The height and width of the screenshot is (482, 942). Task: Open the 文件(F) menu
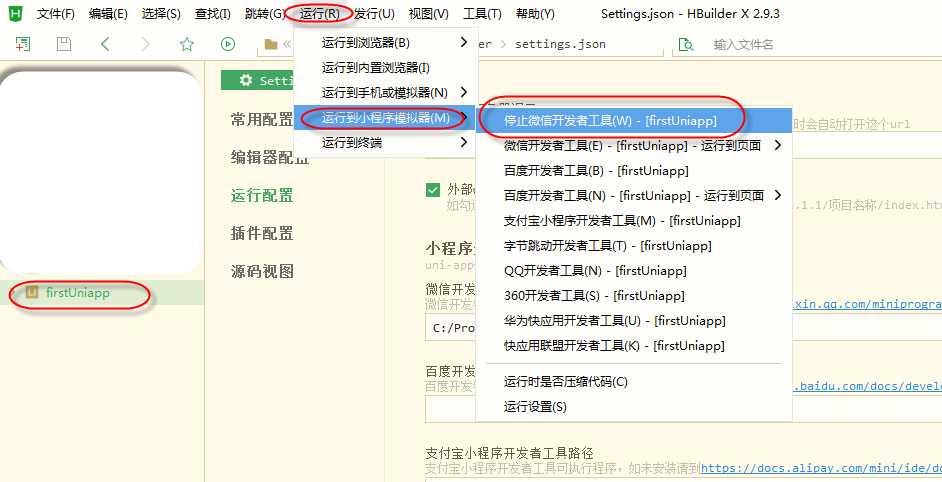click(56, 14)
